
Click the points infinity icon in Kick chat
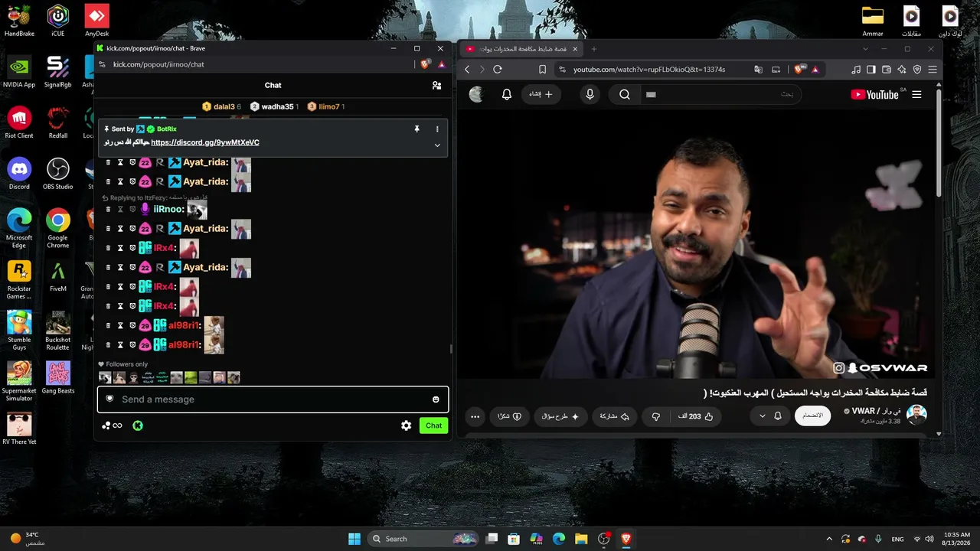point(112,425)
